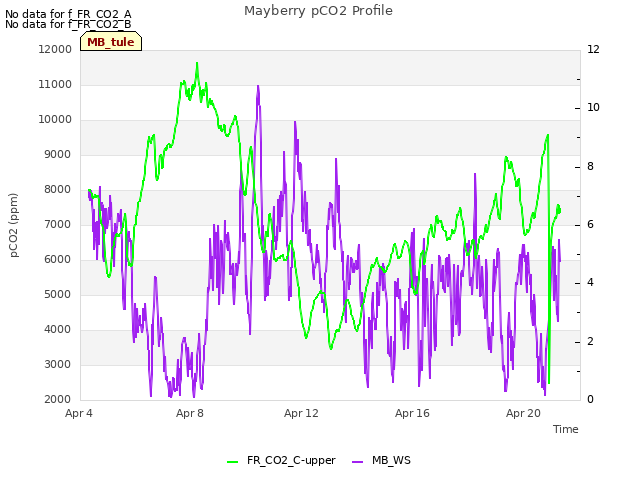Click the 11000 left axis value
This screenshot has width=640, height=480.
click(55, 84)
